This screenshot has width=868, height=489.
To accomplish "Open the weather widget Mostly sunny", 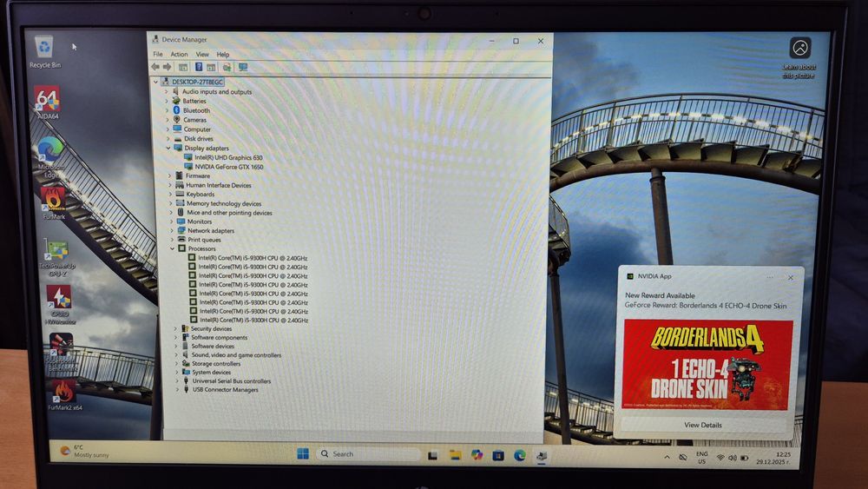I will tap(85, 451).
